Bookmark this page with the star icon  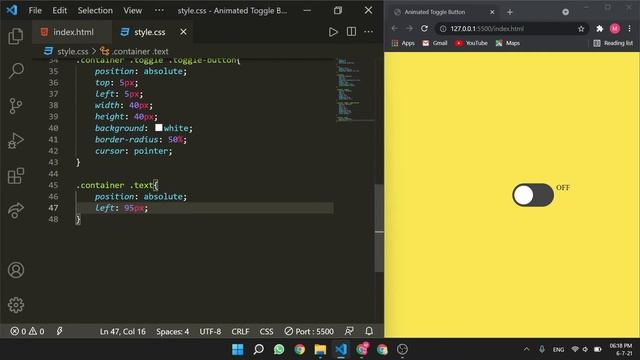[x=581, y=29]
